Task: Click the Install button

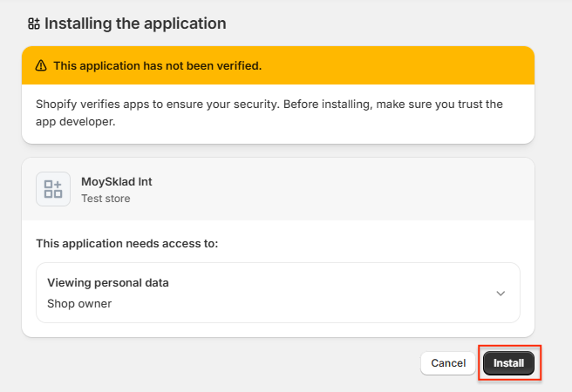Action: pos(508,363)
